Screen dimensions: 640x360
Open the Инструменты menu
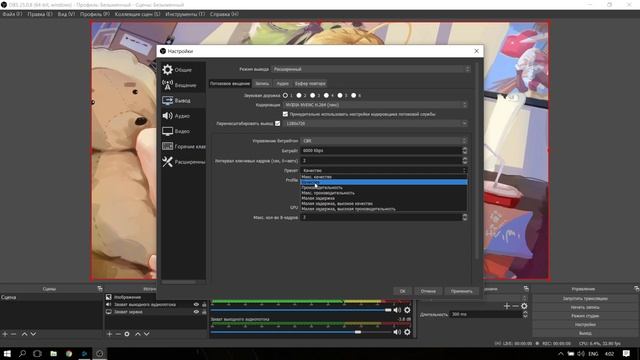coord(185,14)
